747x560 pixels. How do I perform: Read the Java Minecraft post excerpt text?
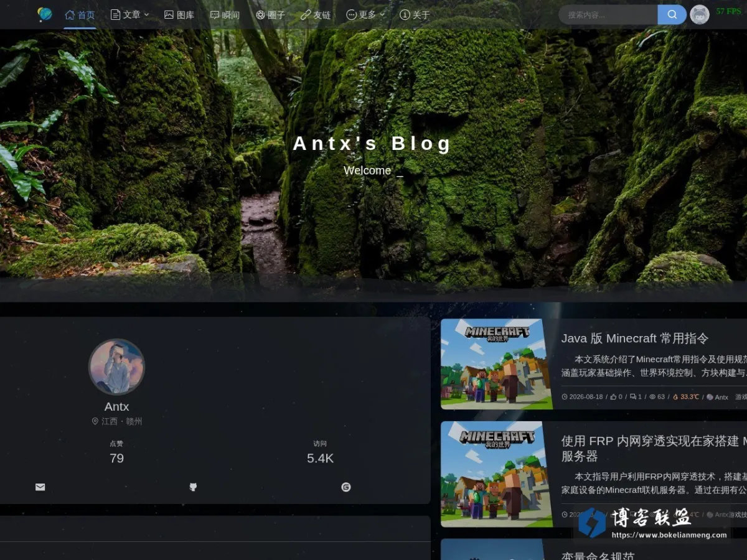click(654, 366)
